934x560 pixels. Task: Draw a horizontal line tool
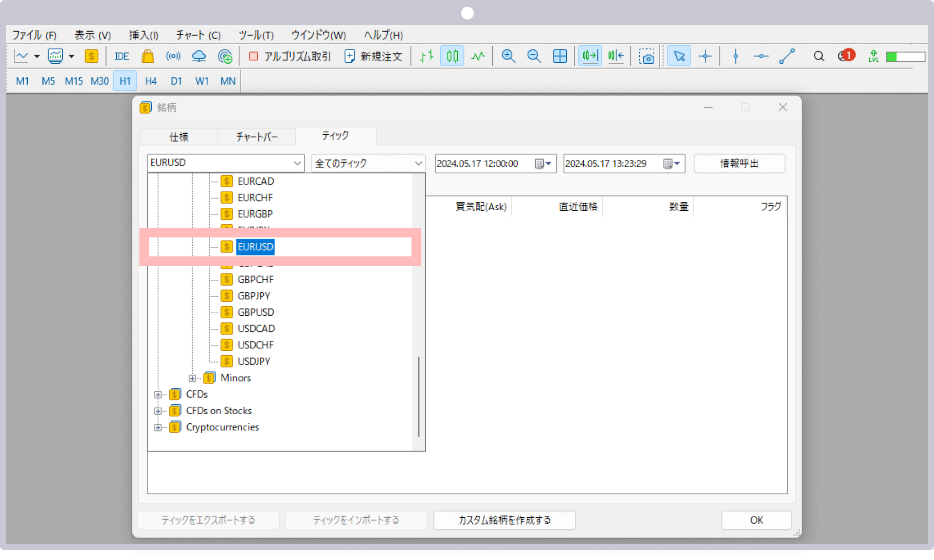pyautogui.click(x=761, y=56)
